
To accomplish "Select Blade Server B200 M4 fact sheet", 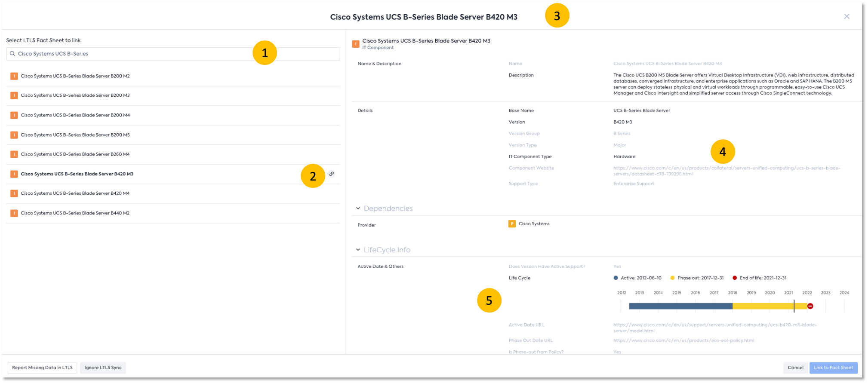I will point(173,115).
